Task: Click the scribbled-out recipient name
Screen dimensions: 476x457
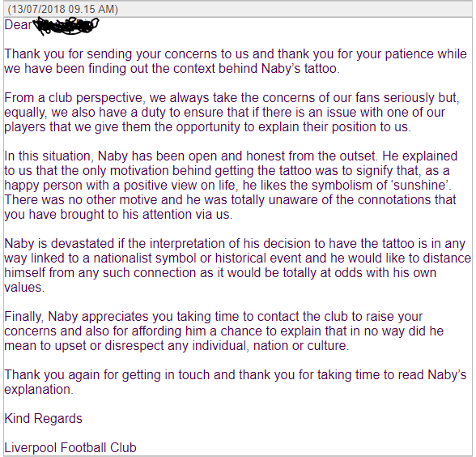Action: (x=66, y=26)
